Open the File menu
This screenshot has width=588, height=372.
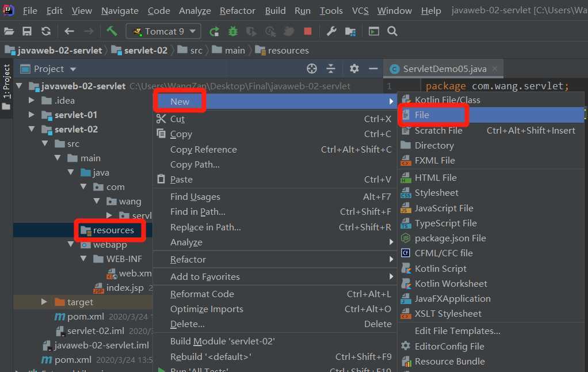[30, 11]
